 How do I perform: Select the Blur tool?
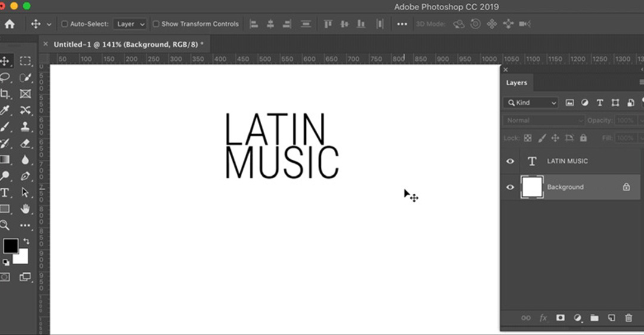tap(26, 160)
